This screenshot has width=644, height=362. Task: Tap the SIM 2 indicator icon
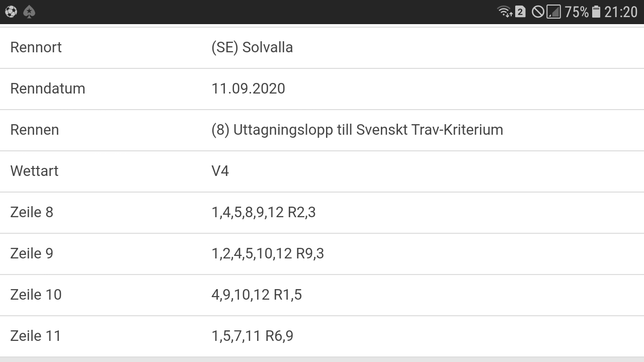[x=520, y=11]
